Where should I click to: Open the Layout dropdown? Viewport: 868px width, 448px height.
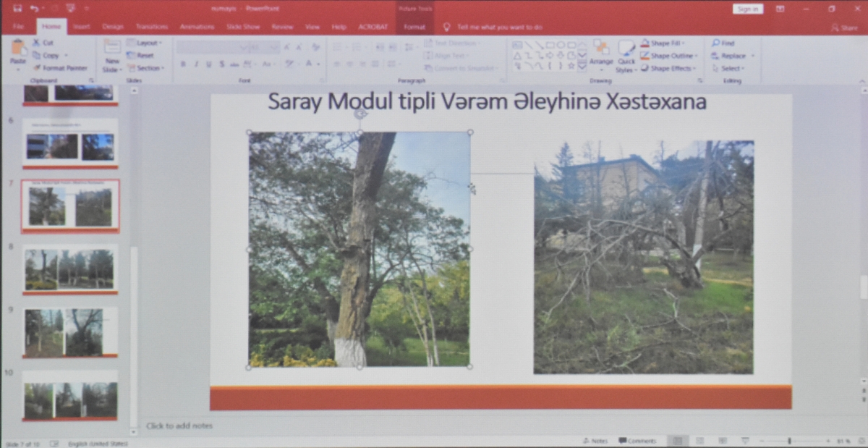coord(145,43)
